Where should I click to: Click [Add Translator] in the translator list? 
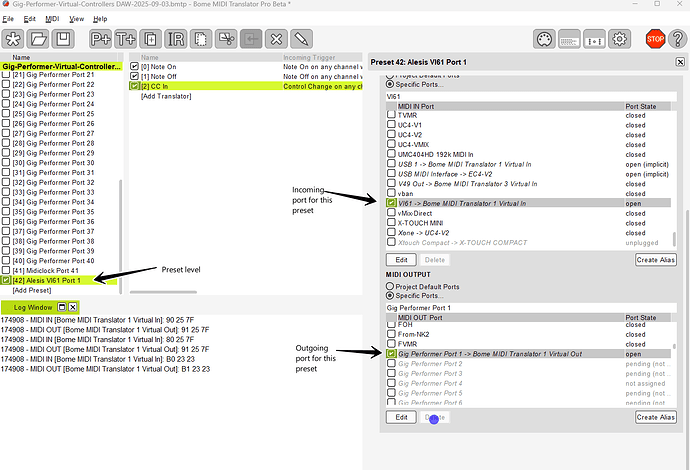pos(166,96)
